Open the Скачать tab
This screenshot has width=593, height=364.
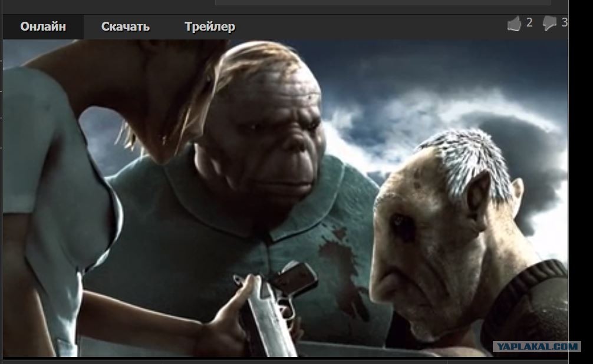click(x=125, y=27)
